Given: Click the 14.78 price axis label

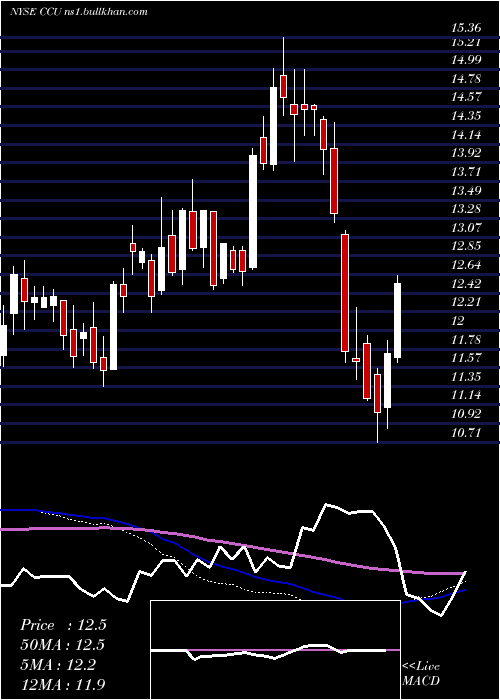Looking at the screenshot, I should (x=466, y=79).
